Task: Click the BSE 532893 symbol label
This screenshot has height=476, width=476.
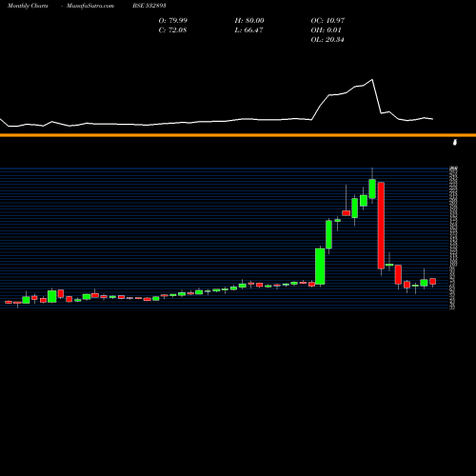Action: pos(149,6)
